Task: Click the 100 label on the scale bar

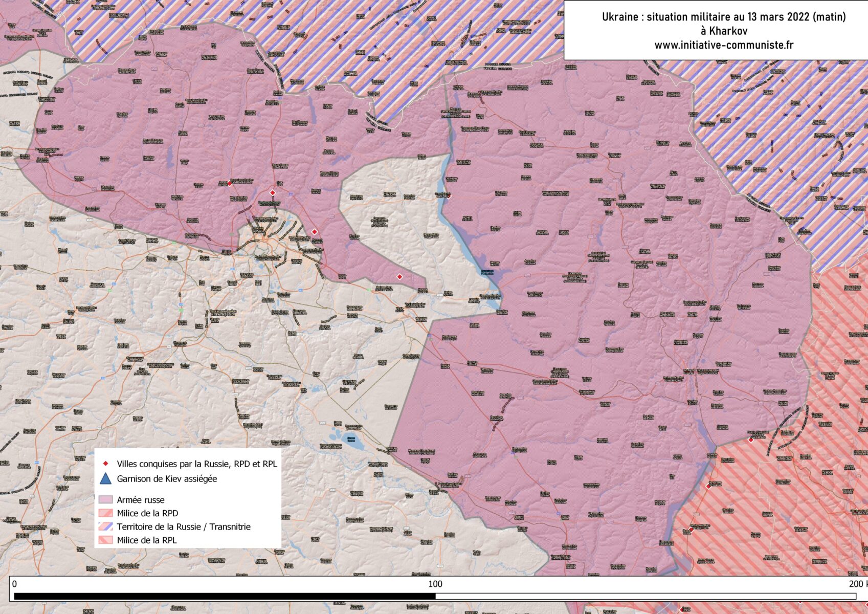Action: pyautogui.click(x=435, y=584)
